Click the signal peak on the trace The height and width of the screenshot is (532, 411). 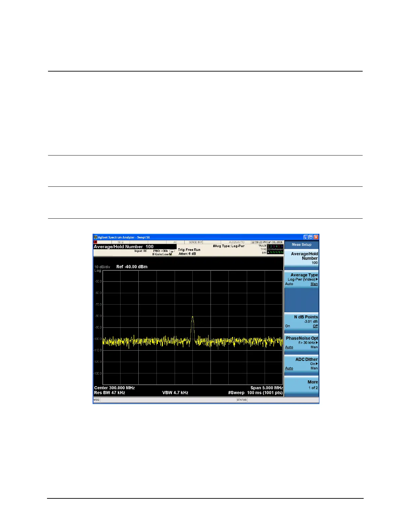(x=192, y=317)
